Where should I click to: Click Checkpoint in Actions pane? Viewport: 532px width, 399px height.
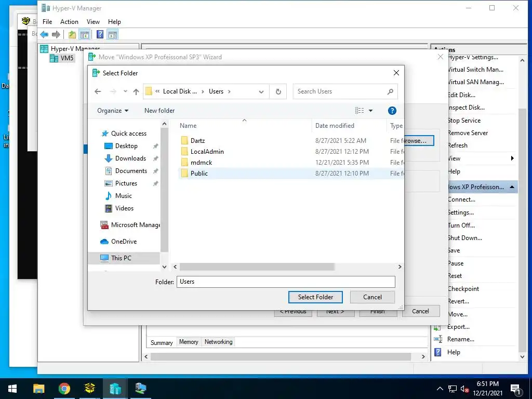463,289
